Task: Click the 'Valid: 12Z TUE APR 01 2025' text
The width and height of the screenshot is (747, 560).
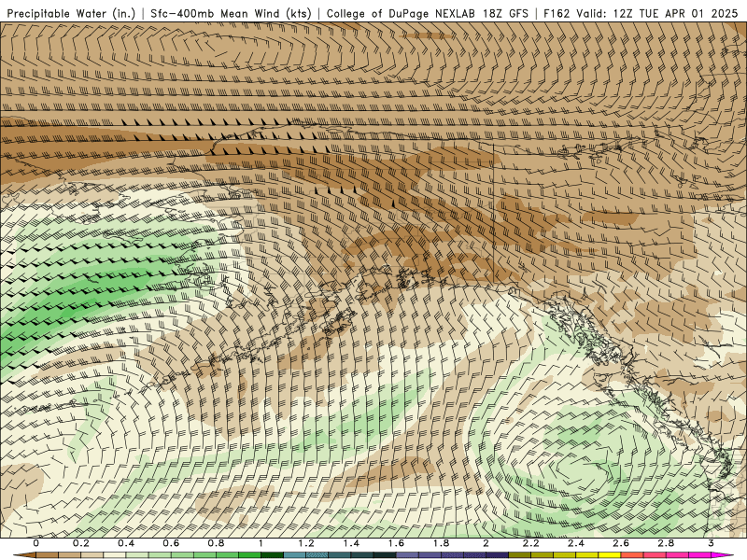Action: (657, 13)
